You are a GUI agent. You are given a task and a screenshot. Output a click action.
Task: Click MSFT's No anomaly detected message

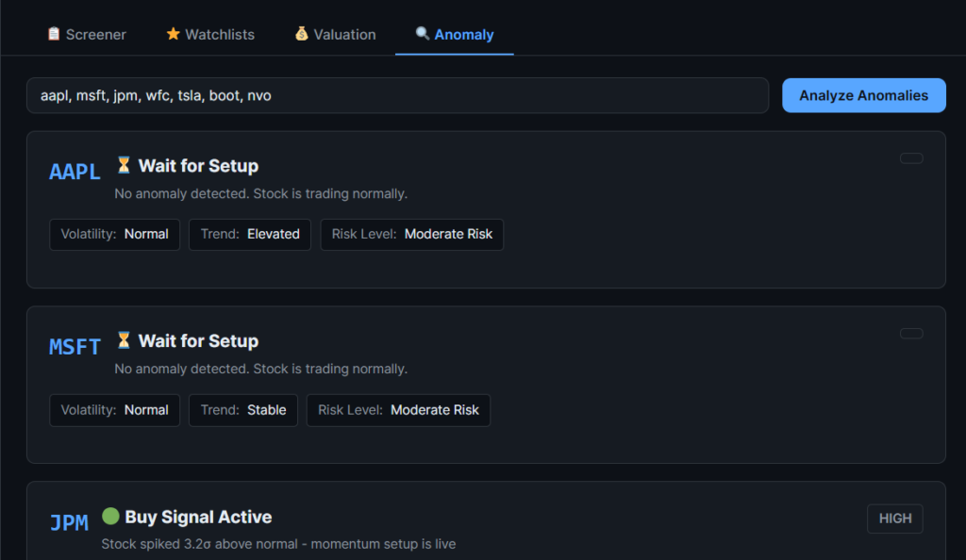click(x=261, y=370)
